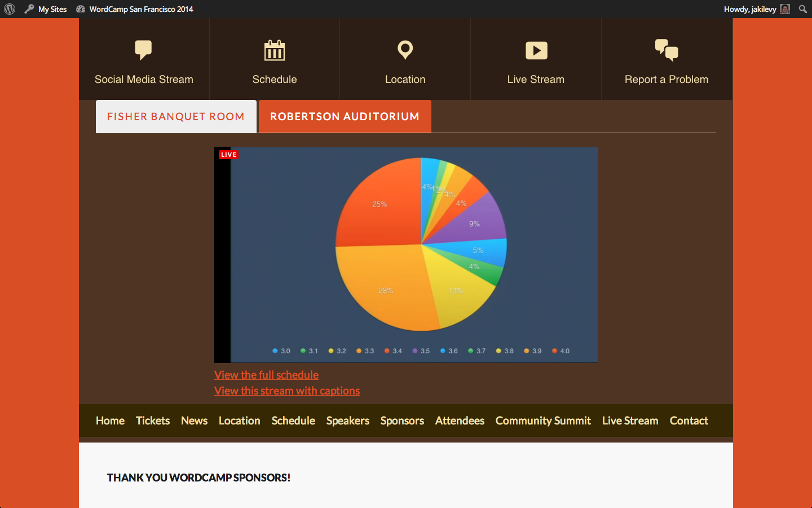Click View this stream with captions
Image resolution: width=812 pixels, height=508 pixels.
(286, 391)
